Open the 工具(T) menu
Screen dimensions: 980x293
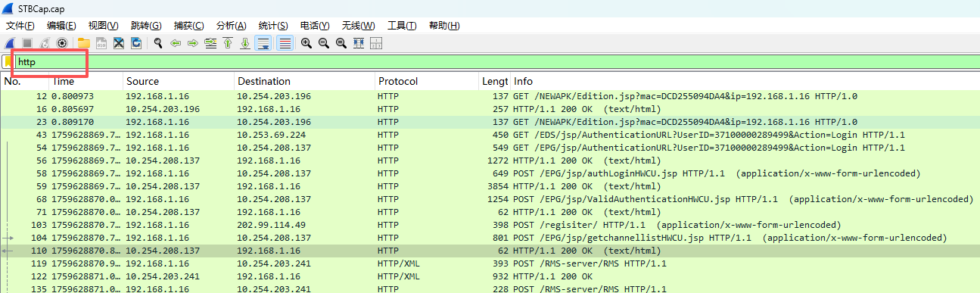[x=402, y=26]
